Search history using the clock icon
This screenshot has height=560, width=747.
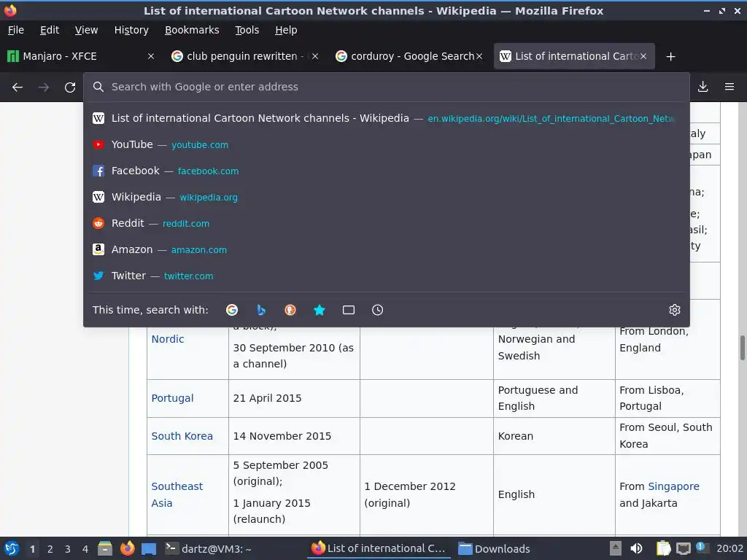tap(377, 310)
